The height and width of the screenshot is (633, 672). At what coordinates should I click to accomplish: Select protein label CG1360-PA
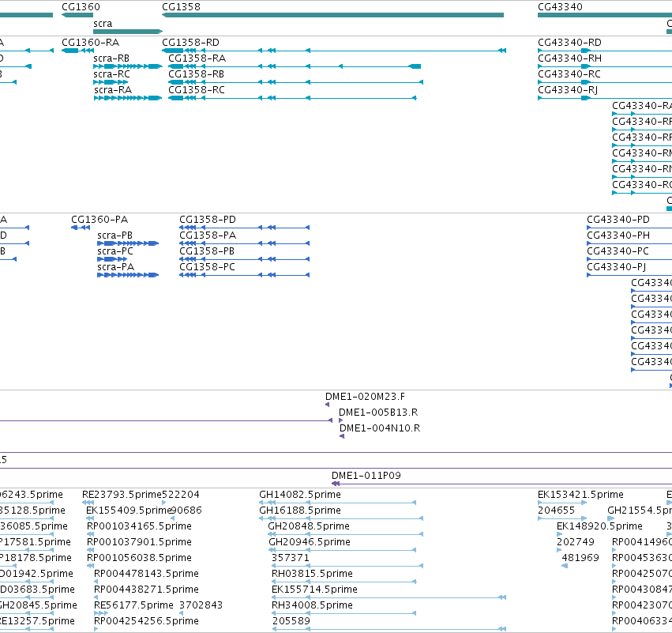[99, 220]
